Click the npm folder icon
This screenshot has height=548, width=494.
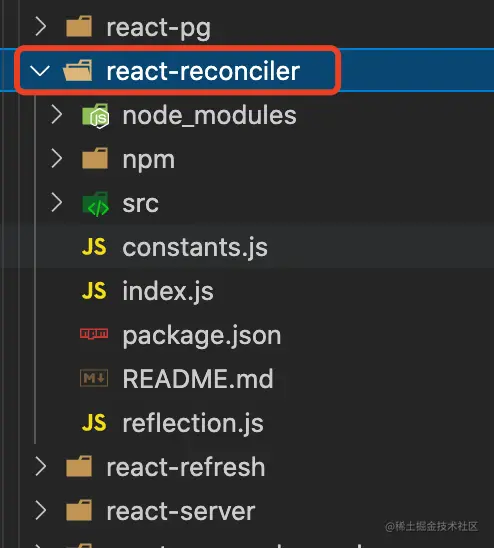[x=95, y=159]
